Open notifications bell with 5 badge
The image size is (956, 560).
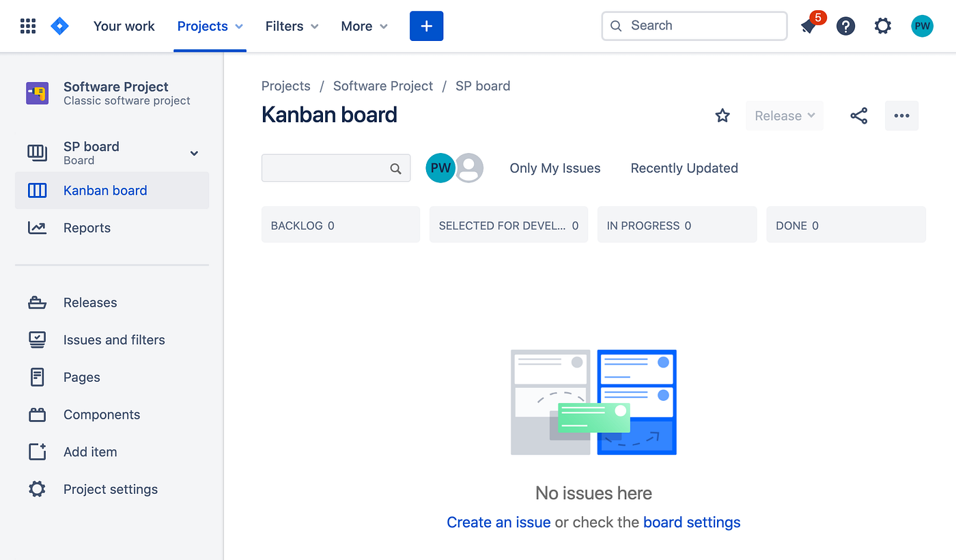809,26
